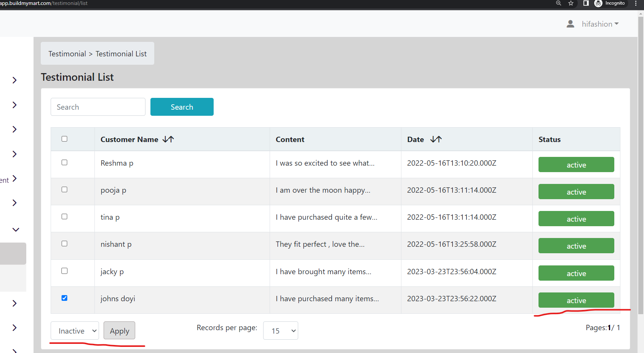Bookmark this page with star icon

pos(571,3)
